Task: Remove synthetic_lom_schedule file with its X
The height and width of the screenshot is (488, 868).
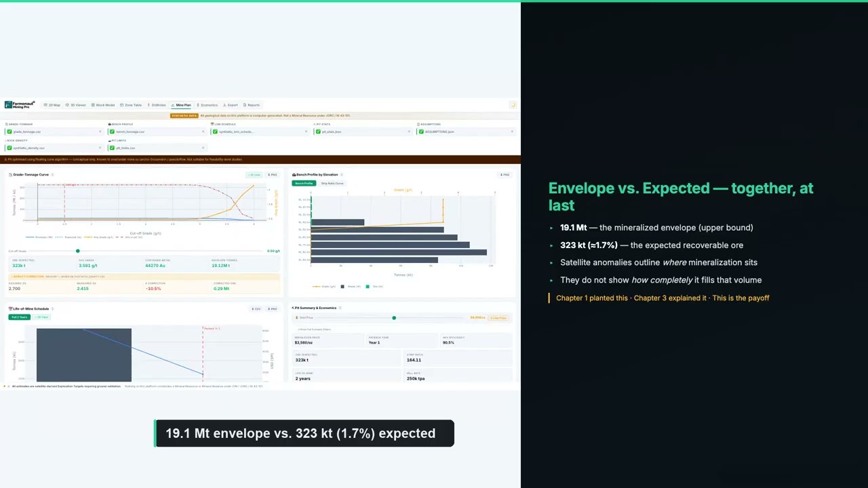Action: click(x=306, y=131)
